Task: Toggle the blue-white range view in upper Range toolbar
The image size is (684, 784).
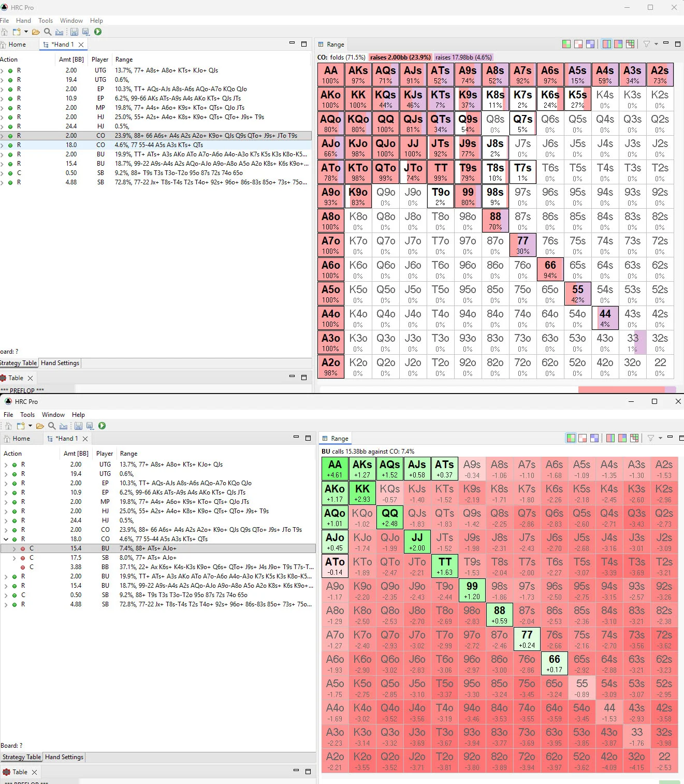Action: [x=590, y=44]
